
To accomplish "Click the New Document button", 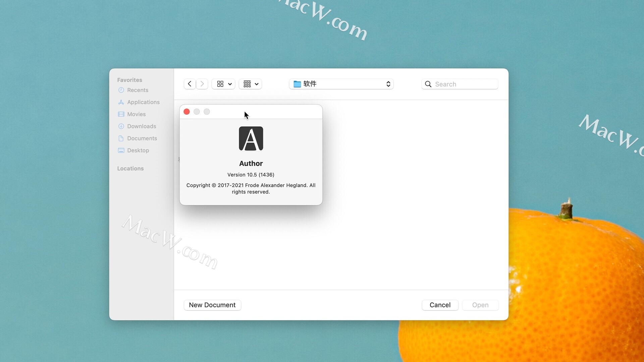I will click(212, 305).
